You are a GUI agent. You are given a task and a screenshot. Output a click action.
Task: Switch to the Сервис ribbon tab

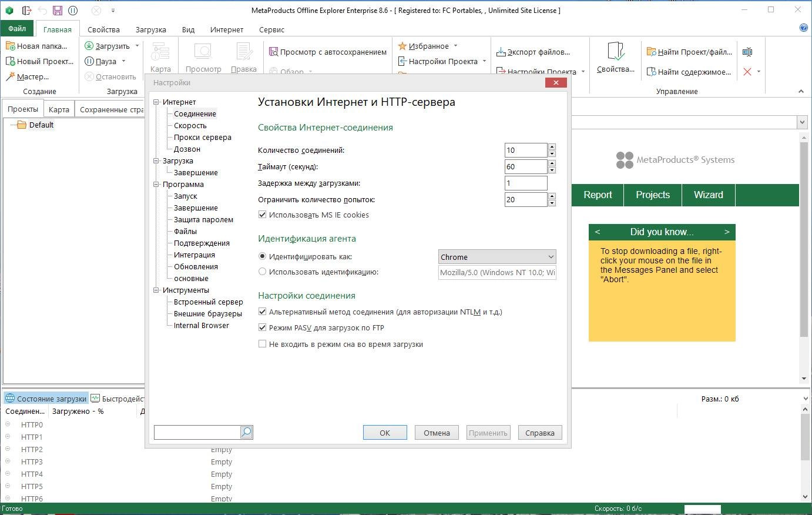click(271, 29)
